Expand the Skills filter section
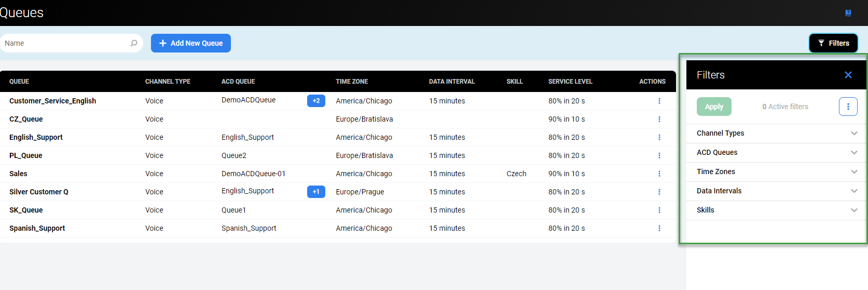The image size is (868, 290). click(776, 210)
